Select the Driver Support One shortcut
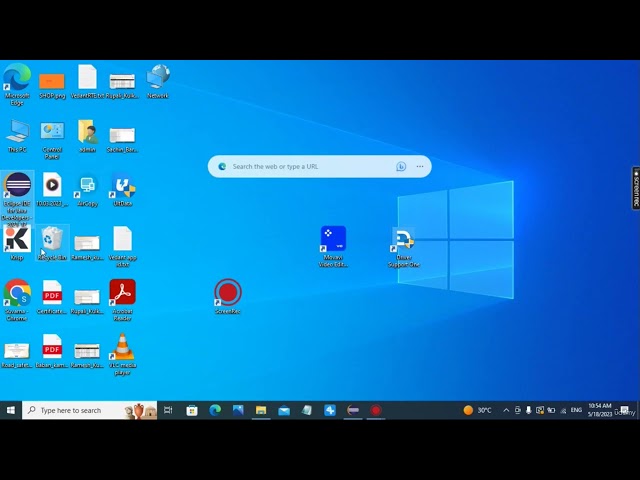 coord(403,241)
